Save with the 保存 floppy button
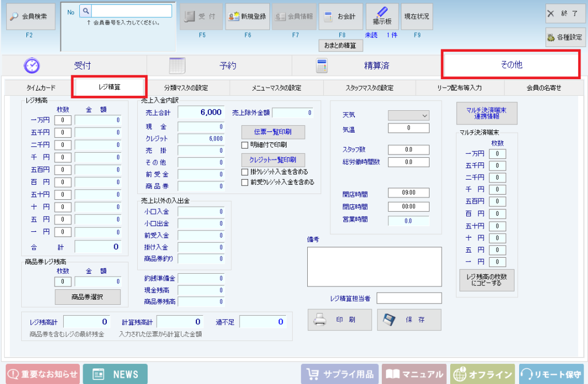Screen dimensions: 588x384 tap(409, 320)
